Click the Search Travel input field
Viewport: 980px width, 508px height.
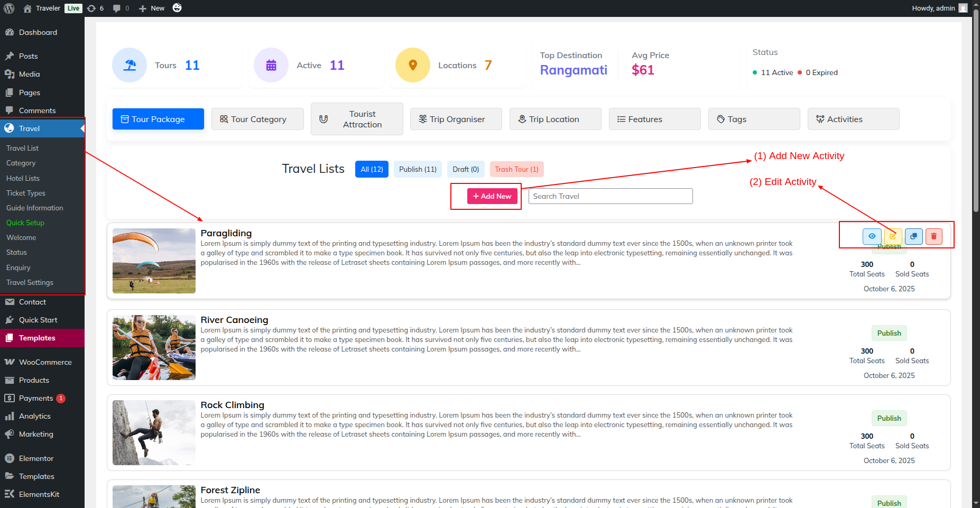611,196
